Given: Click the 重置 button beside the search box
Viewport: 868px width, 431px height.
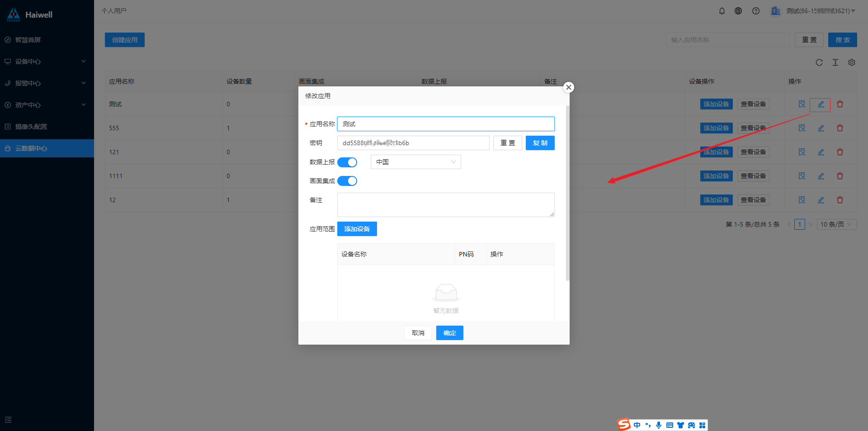Looking at the screenshot, I should (809, 40).
